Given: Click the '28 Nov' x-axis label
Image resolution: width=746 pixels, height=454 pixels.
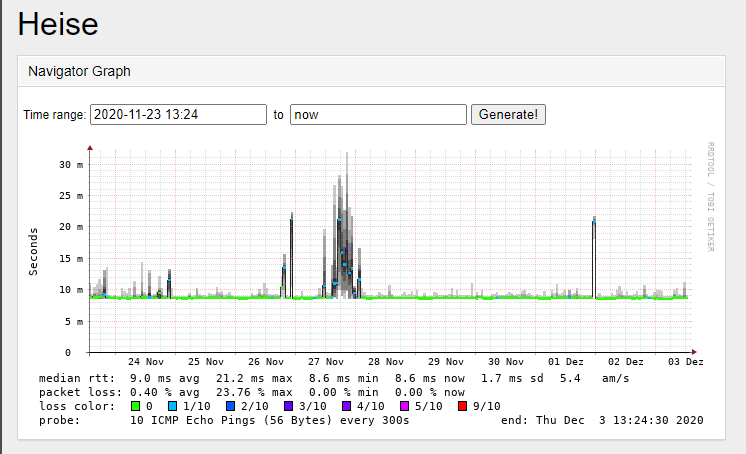Looking at the screenshot, I should click(x=385, y=362).
